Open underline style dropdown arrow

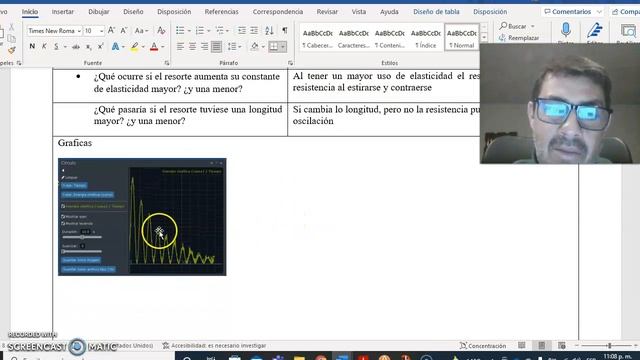pos(65,47)
